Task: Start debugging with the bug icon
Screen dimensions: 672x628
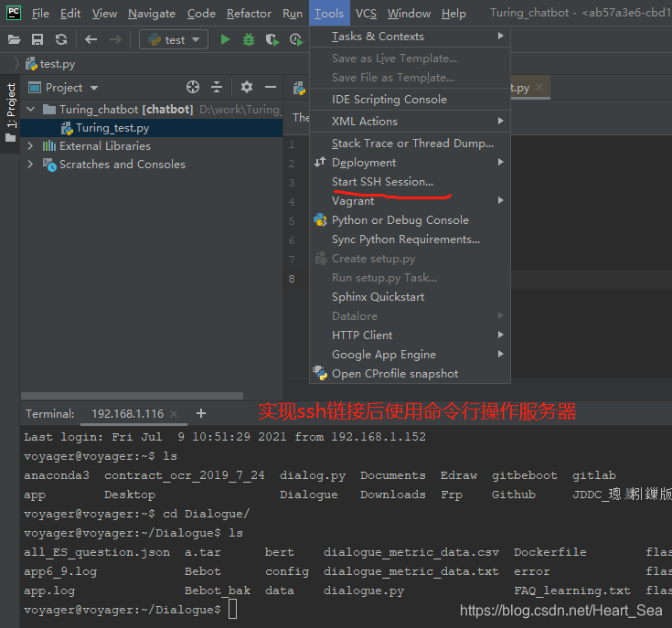Action: 249,40
